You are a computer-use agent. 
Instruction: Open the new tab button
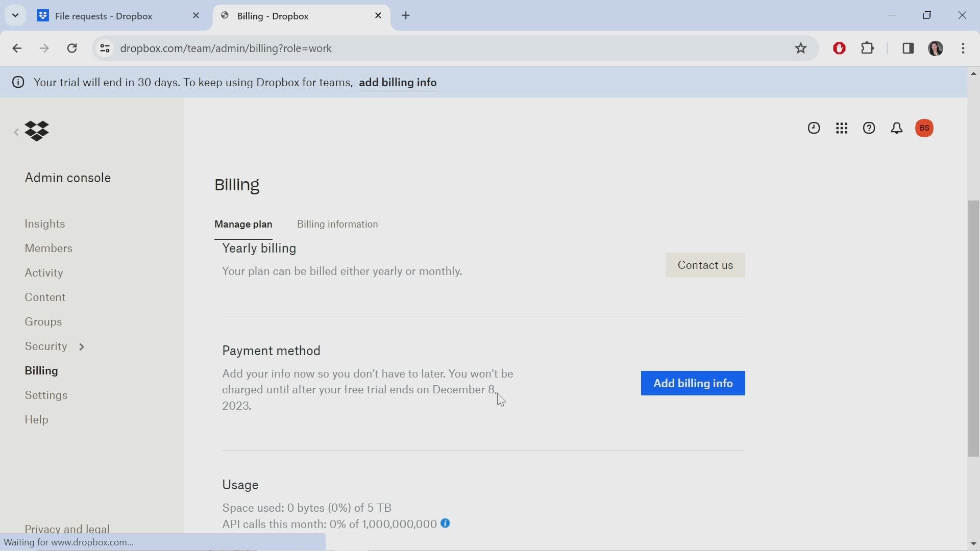click(x=405, y=15)
